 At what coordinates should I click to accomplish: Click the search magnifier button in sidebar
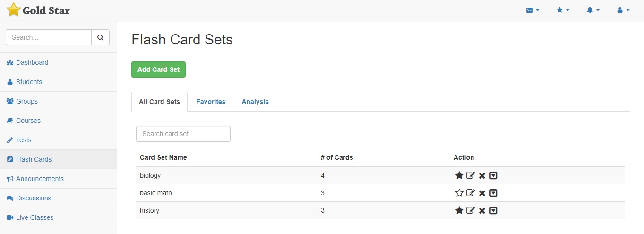tap(100, 37)
